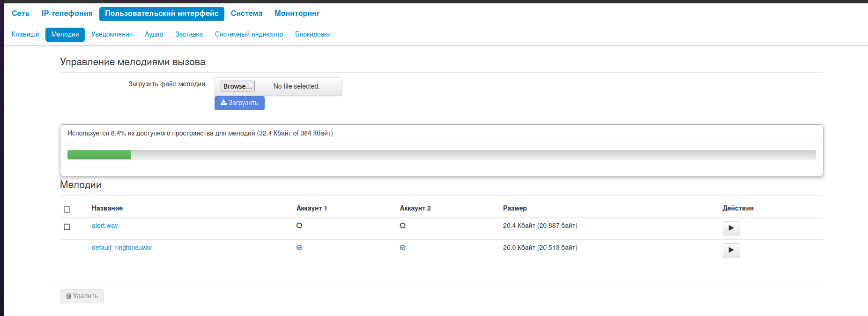Click the melody storage usage bar
Viewport: 868px width, 316px height.
[441, 155]
